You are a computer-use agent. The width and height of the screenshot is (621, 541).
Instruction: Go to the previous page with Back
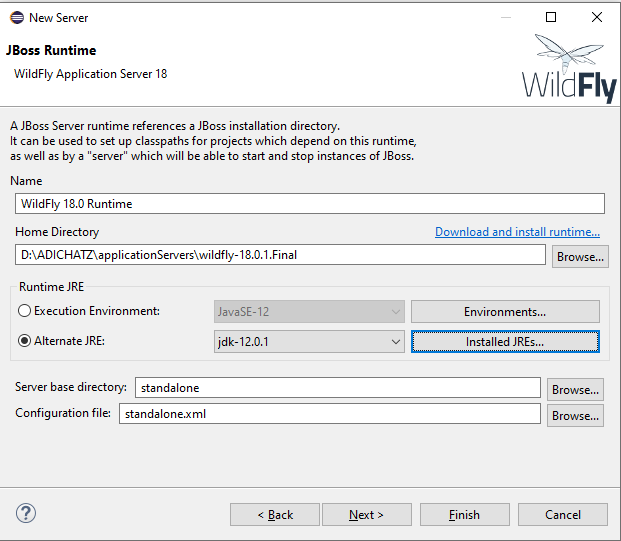275,515
